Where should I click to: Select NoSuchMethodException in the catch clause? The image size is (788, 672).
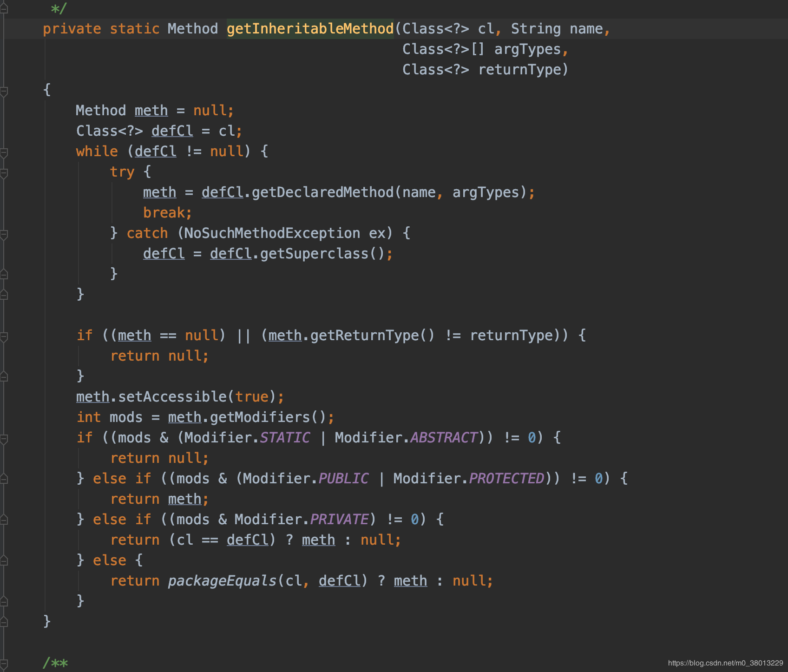tap(272, 233)
